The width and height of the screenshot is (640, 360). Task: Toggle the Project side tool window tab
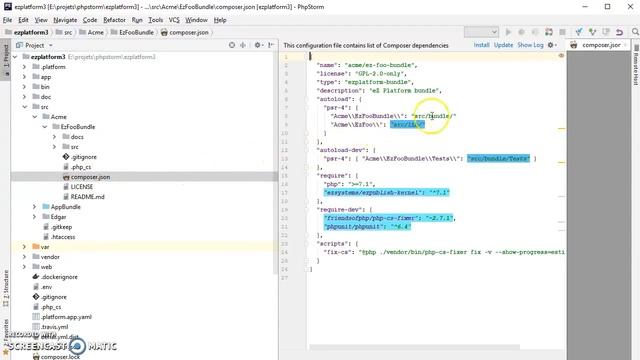5,59
